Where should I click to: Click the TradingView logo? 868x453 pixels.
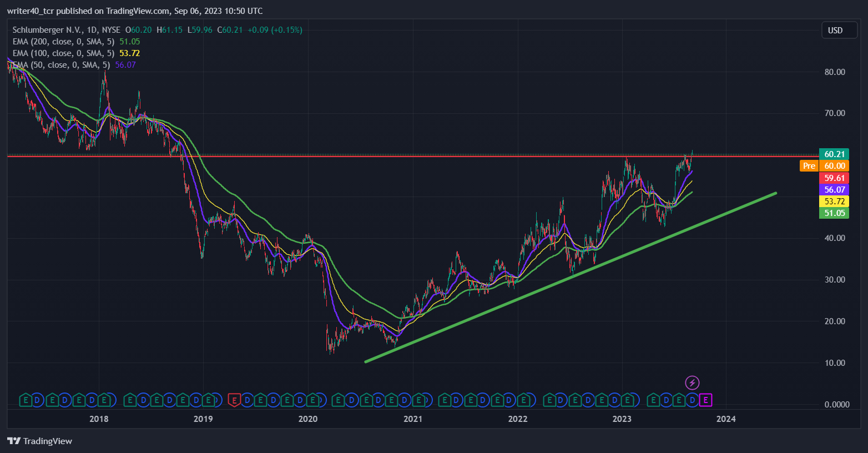tap(40, 441)
